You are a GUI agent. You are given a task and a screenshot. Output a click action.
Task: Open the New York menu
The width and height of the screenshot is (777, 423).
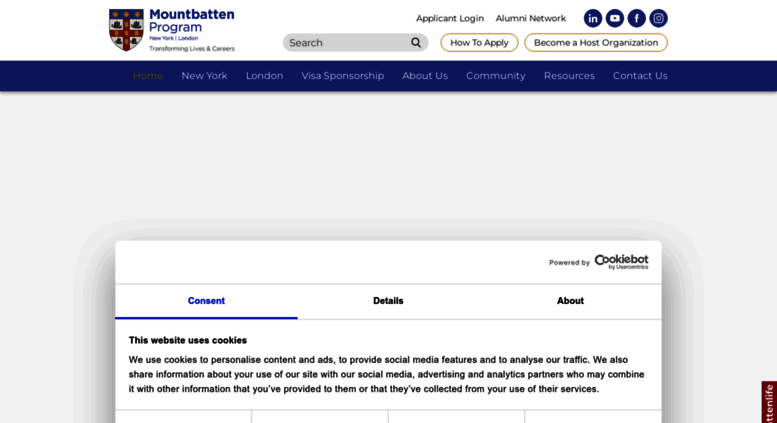204,76
